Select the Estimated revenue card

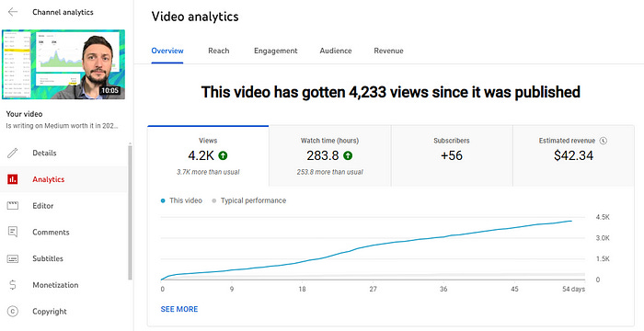[x=573, y=156]
